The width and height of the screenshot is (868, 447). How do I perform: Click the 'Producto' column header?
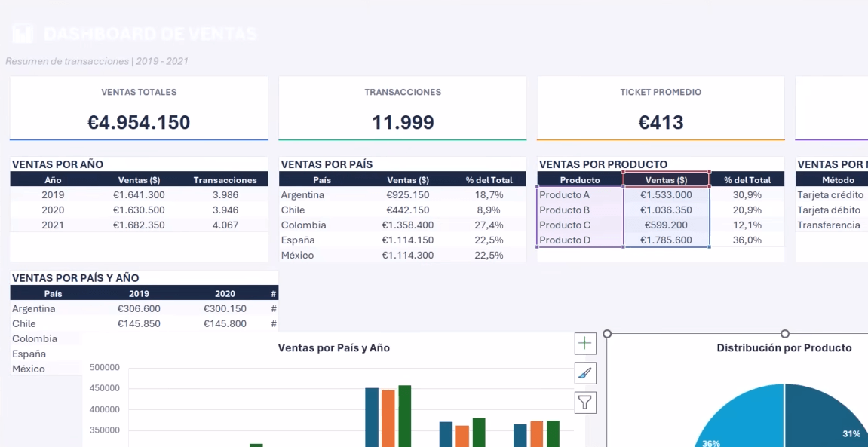tap(580, 180)
